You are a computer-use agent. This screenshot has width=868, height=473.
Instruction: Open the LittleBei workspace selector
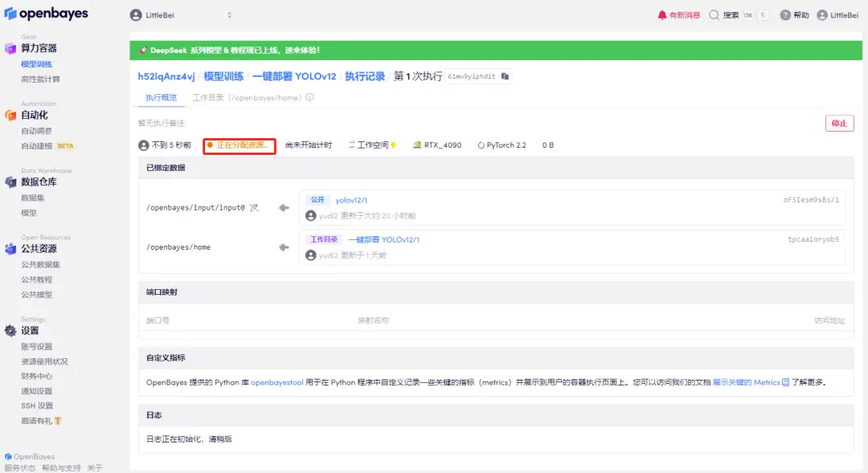pos(181,14)
